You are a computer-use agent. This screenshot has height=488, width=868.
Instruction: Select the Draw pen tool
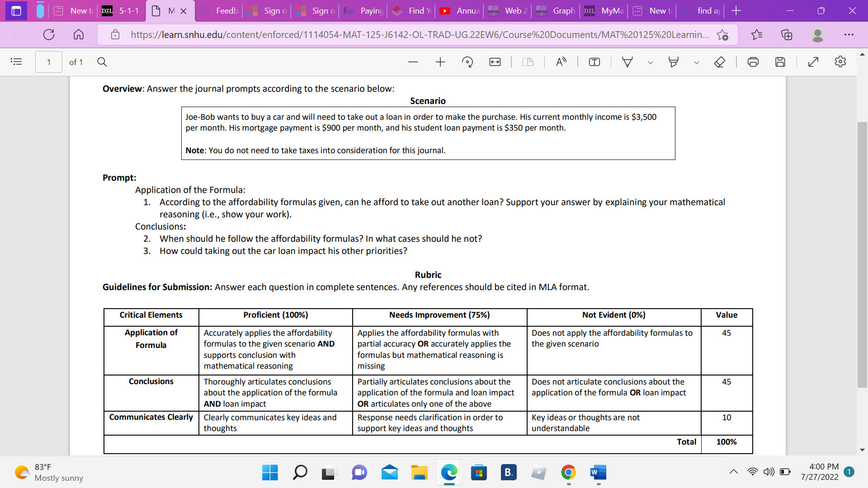click(627, 62)
